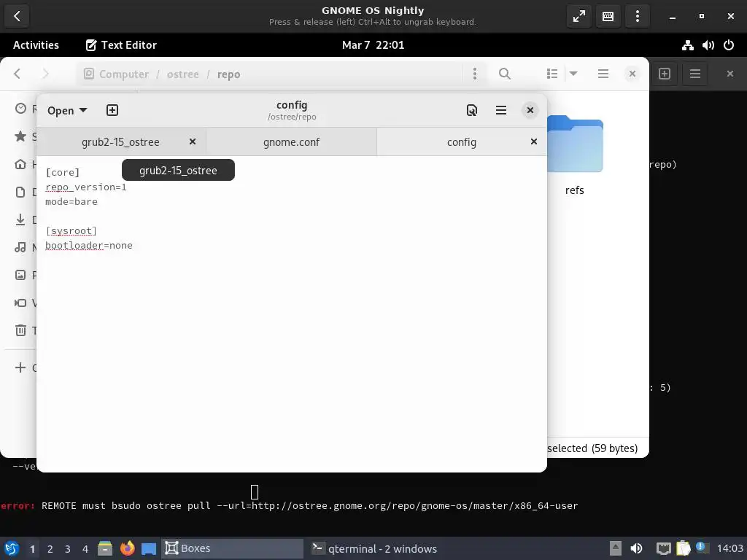Open Text Editor app menu

pos(121,44)
